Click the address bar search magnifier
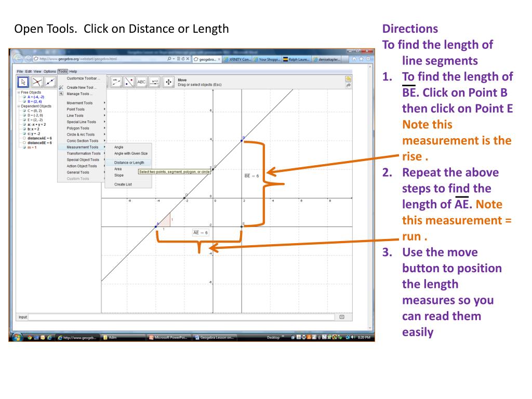Screen dimensions: 532x399 [169, 59]
